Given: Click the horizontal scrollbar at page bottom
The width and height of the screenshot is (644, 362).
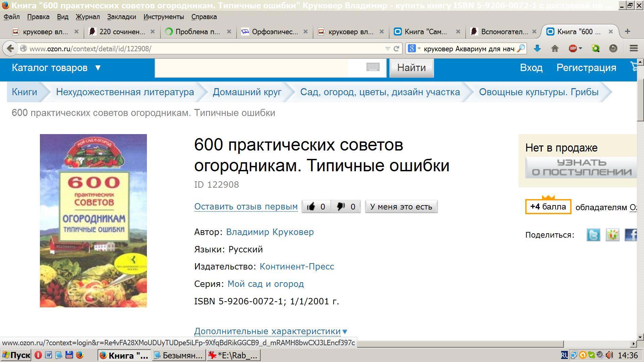Looking at the screenshot, I should pos(460,344).
